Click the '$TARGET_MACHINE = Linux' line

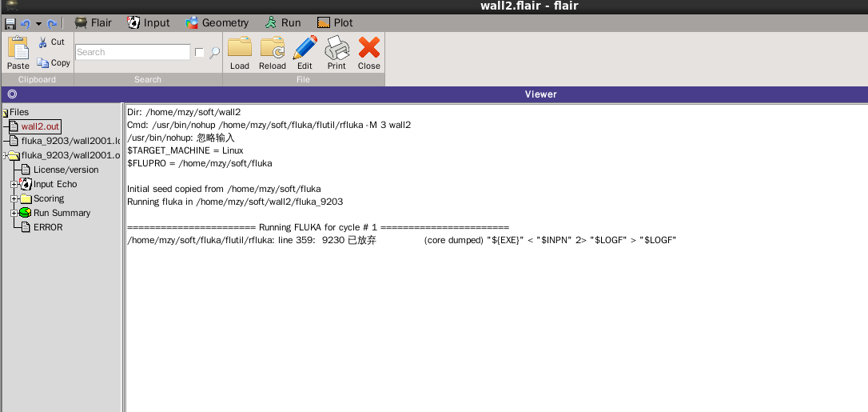pyautogui.click(x=185, y=150)
